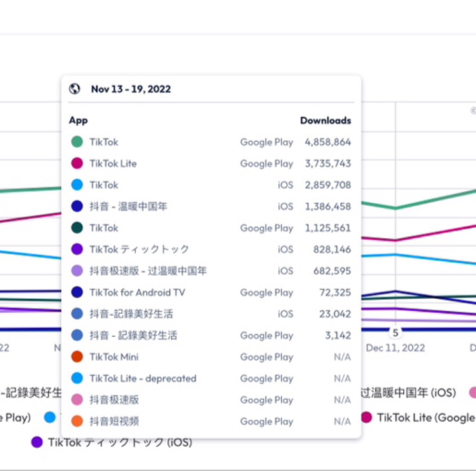Image resolution: width=476 pixels, height=471 pixels.
Task: Click the value 3,735,743
Action: point(328,164)
